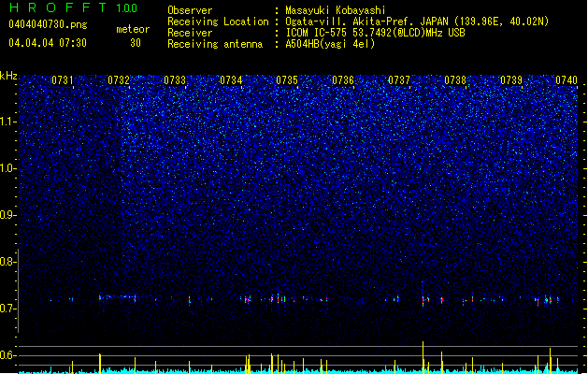
Task: Click the 0731 time marker
Action: [63, 80]
